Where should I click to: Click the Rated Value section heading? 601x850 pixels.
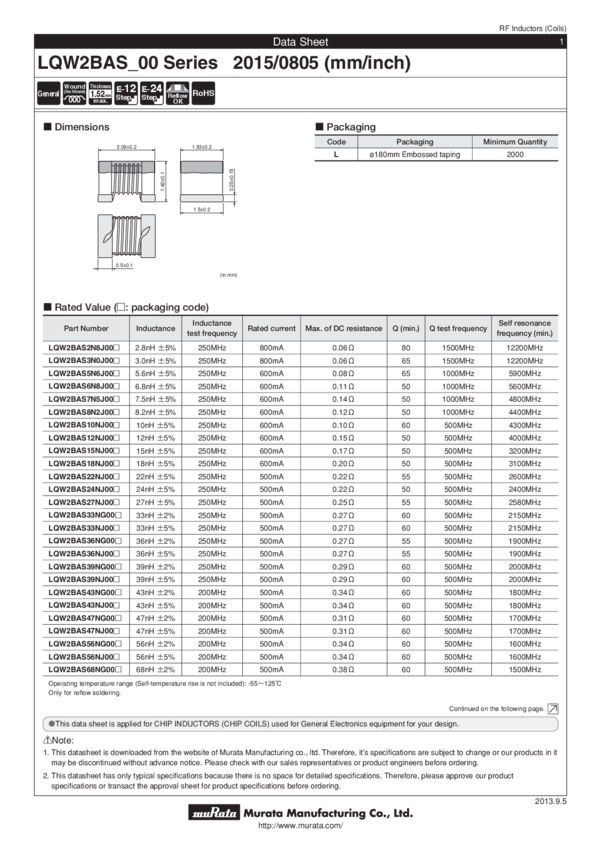126,307
